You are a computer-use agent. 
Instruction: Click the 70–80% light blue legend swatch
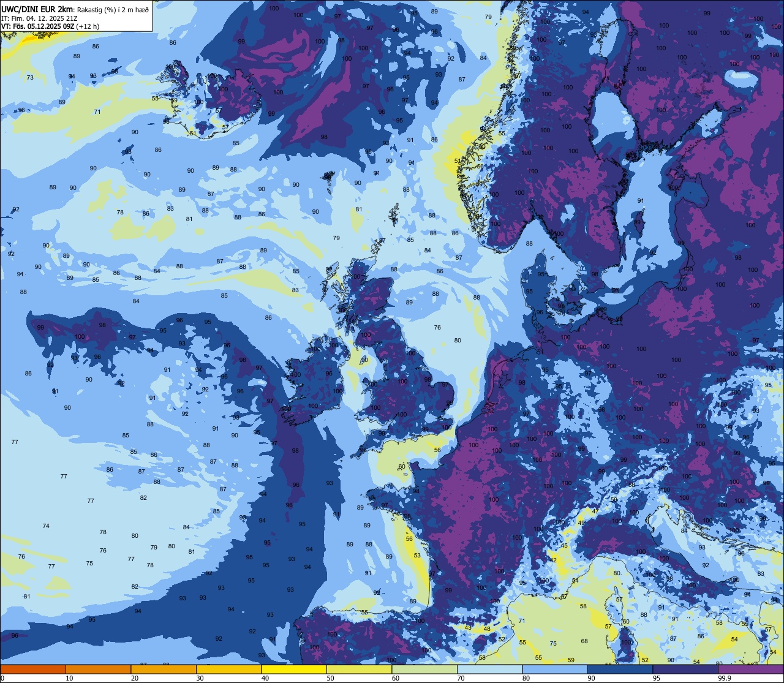pos(489,669)
